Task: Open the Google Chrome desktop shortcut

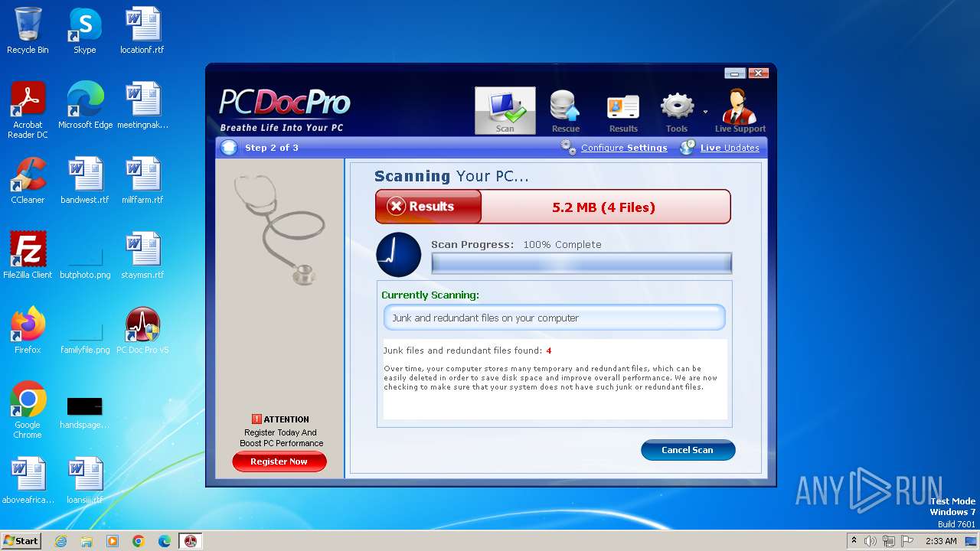Action: coord(28,410)
